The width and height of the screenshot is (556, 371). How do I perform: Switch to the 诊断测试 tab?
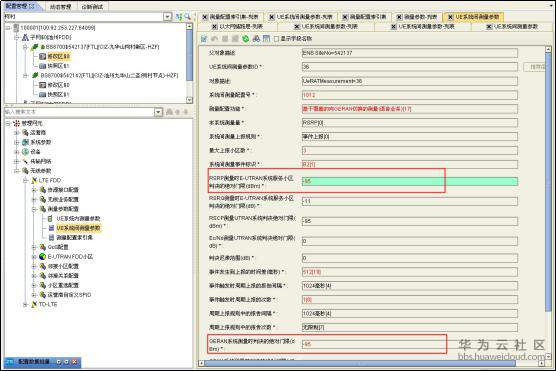point(92,6)
